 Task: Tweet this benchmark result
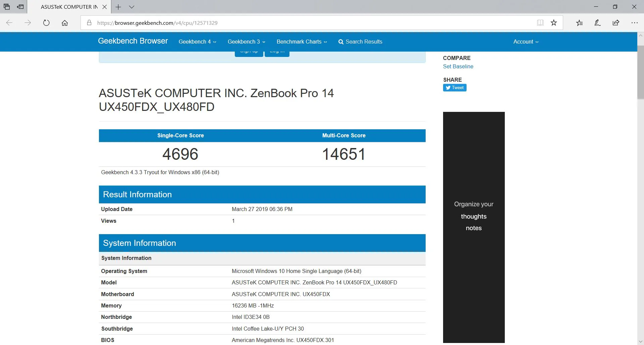click(454, 88)
